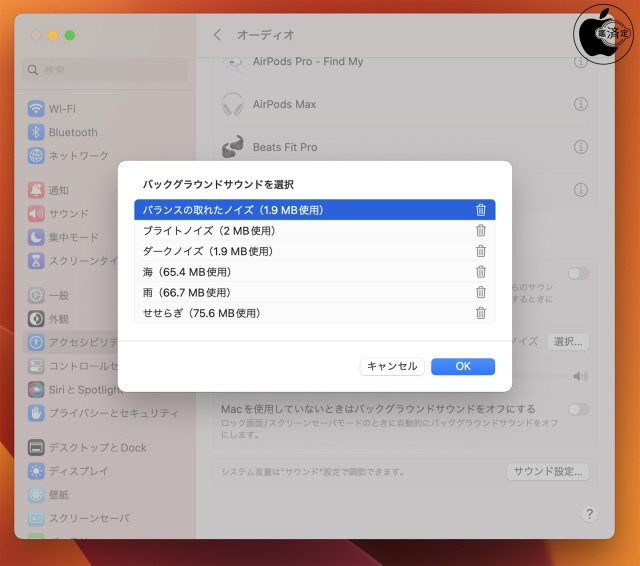The width and height of the screenshot is (640, 566).
Task: Open info for AirPods Max
Action: pyautogui.click(x=581, y=104)
